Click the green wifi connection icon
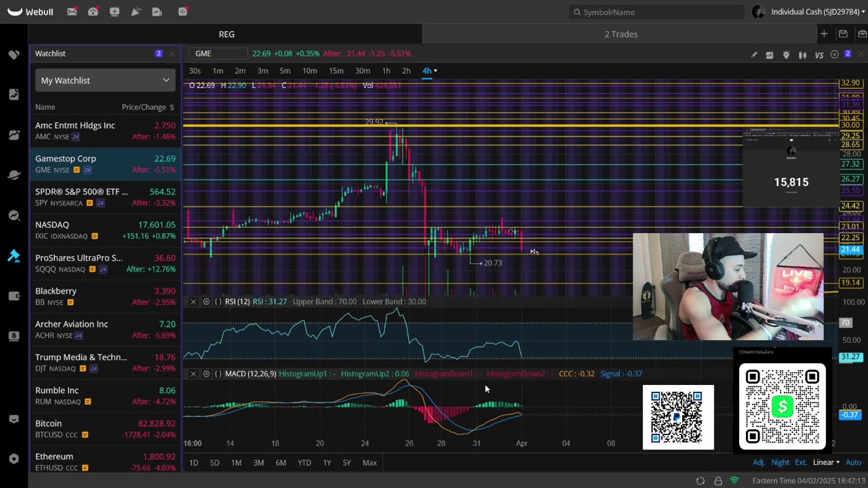The image size is (868, 488). (x=734, y=481)
